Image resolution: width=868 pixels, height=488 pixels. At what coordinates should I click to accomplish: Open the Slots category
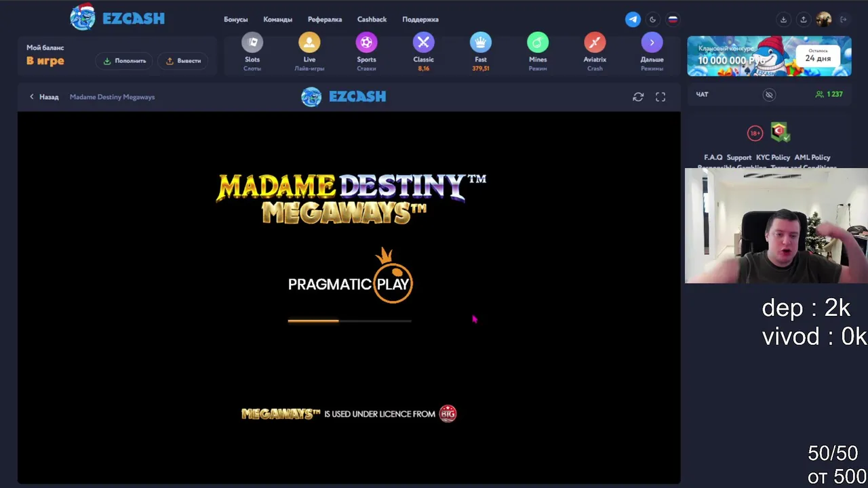click(252, 52)
